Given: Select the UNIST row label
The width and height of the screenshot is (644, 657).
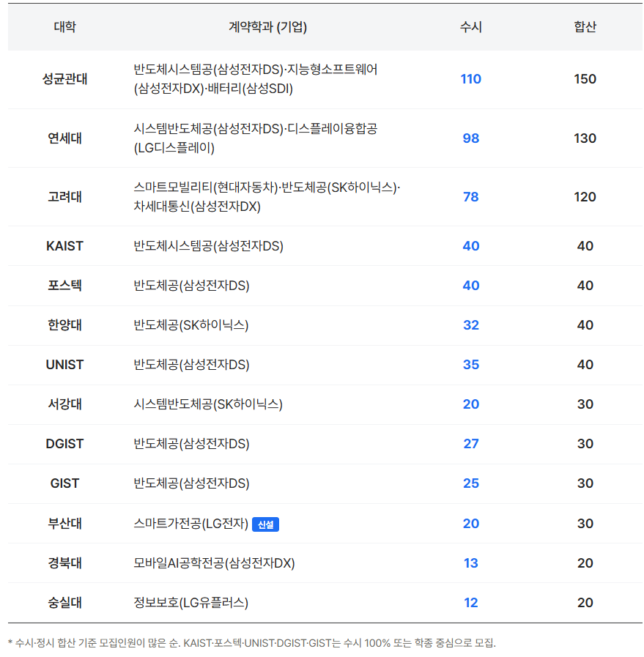Looking at the screenshot, I should (x=64, y=365).
